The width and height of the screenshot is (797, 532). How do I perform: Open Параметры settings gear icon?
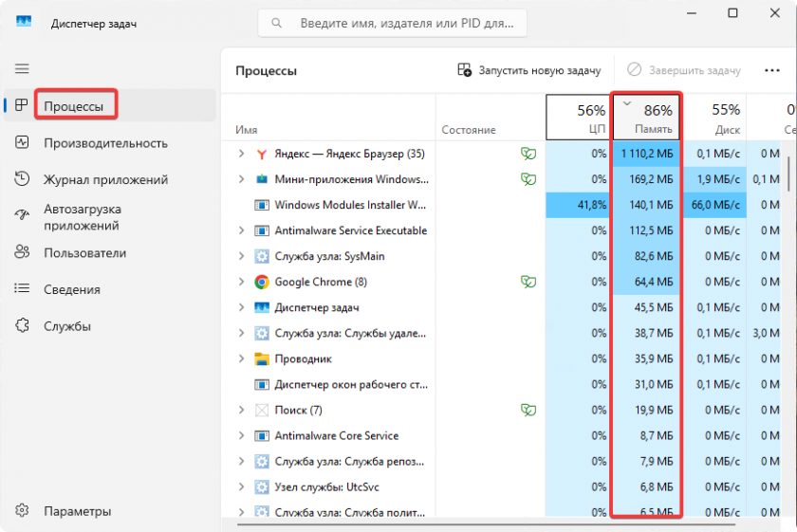[23, 511]
